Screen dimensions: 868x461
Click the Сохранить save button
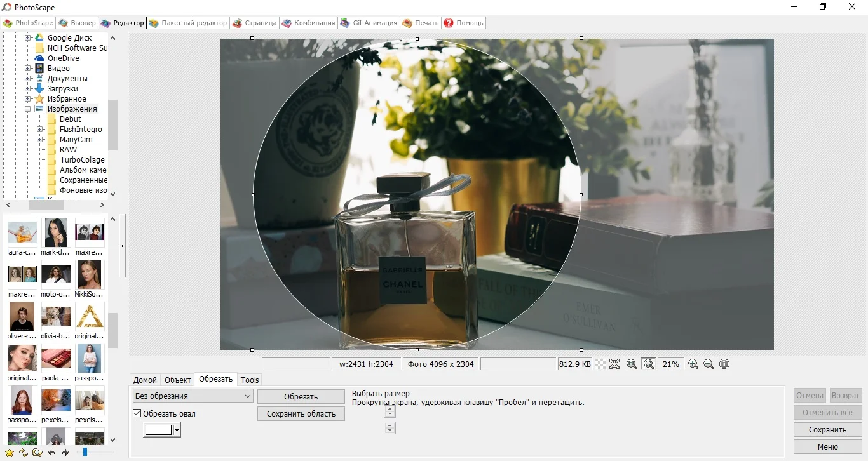coord(827,430)
